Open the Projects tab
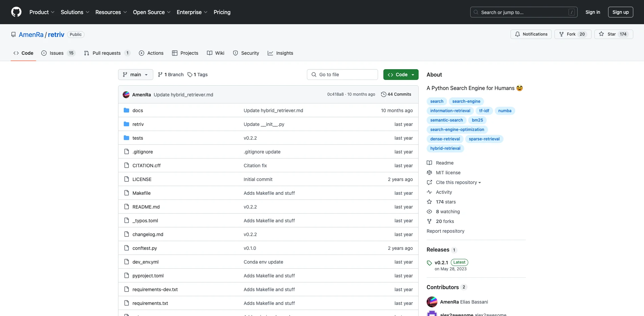This screenshot has height=316, width=644. point(185,53)
